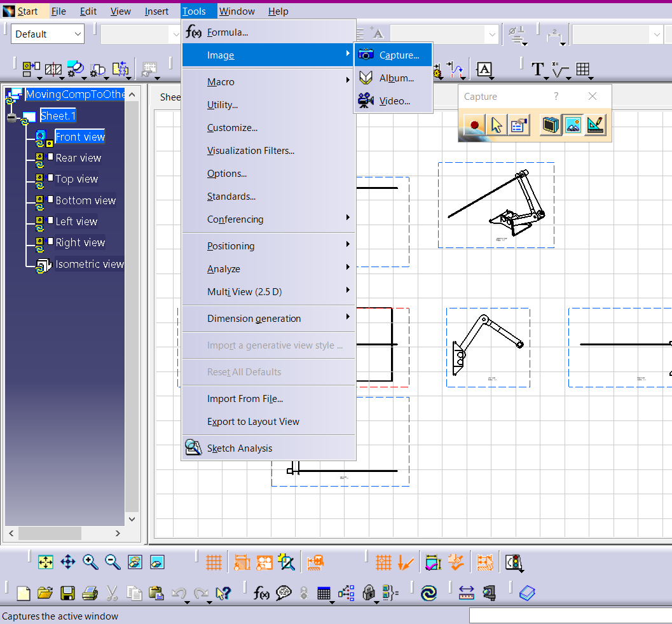Viewport: 672px width, 624px height.
Task: Open the Window menu
Action: (x=237, y=11)
